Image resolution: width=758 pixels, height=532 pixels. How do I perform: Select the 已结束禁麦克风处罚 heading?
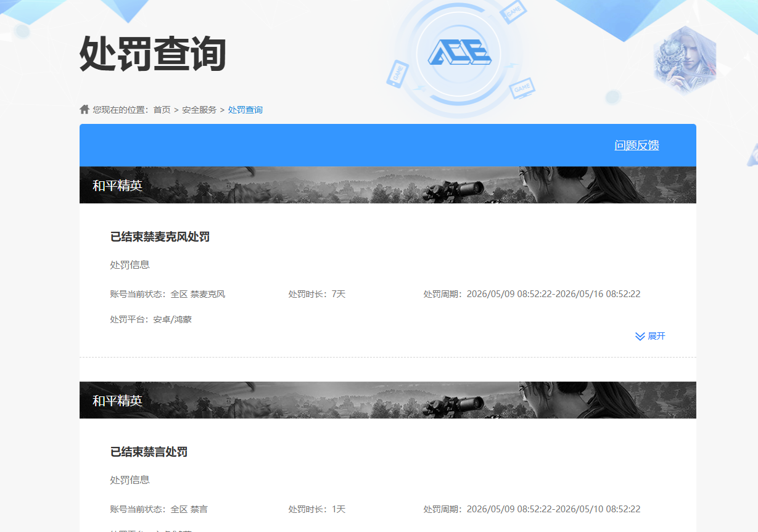coord(160,237)
